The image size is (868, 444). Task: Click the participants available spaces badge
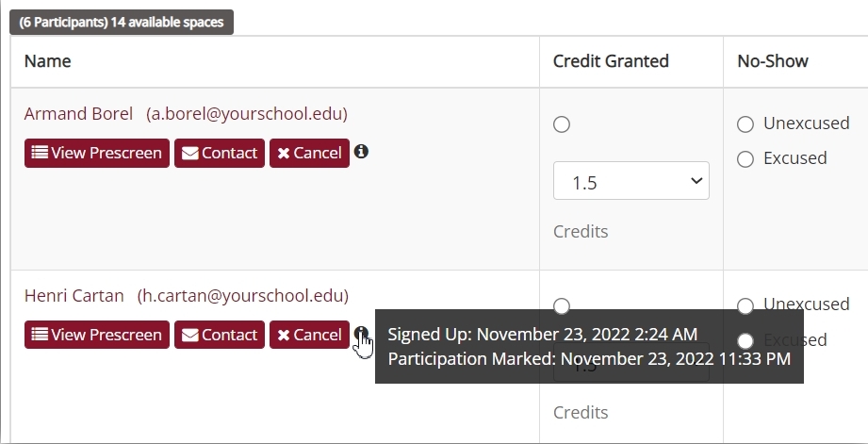click(x=122, y=22)
